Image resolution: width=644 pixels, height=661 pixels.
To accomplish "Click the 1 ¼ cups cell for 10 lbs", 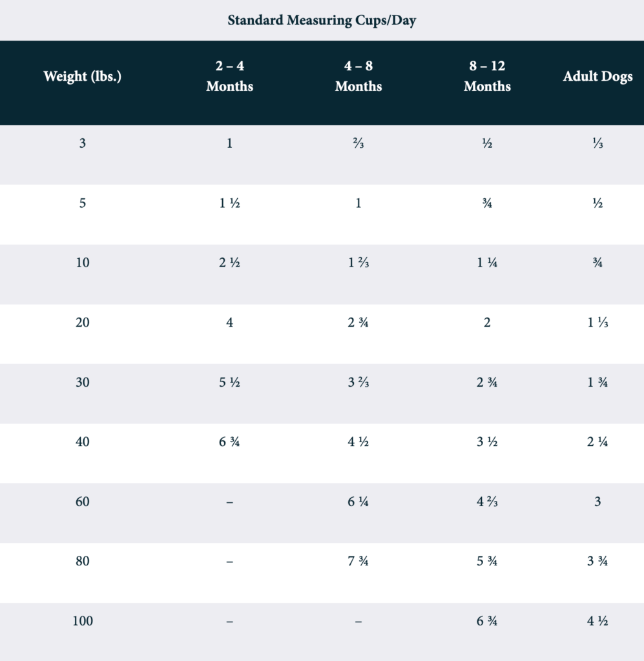I will pos(487,263).
